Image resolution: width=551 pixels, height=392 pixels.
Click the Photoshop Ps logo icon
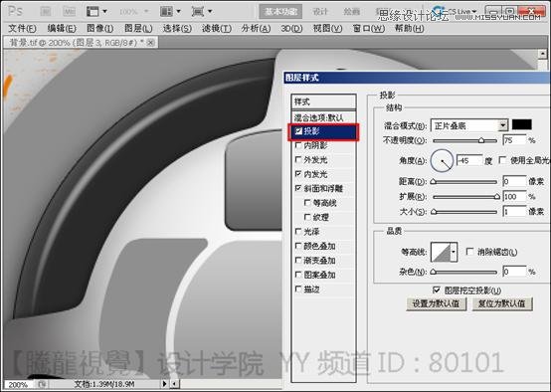click(x=16, y=11)
